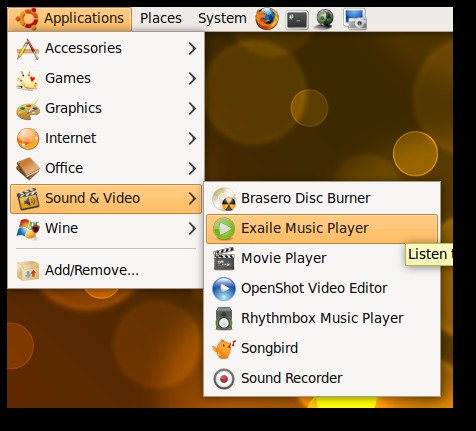The image size is (476, 431).
Task: Click the Songbird bird icon
Action: point(224,349)
